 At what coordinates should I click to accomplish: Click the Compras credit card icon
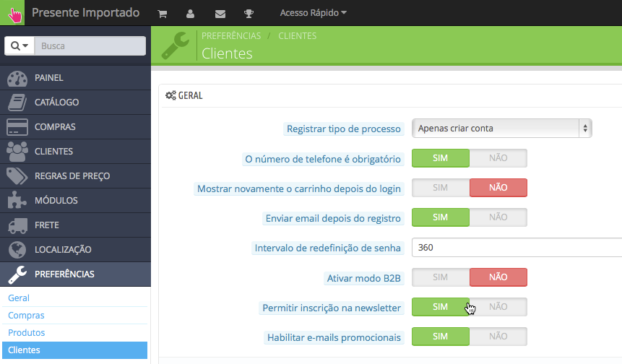[x=17, y=127]
